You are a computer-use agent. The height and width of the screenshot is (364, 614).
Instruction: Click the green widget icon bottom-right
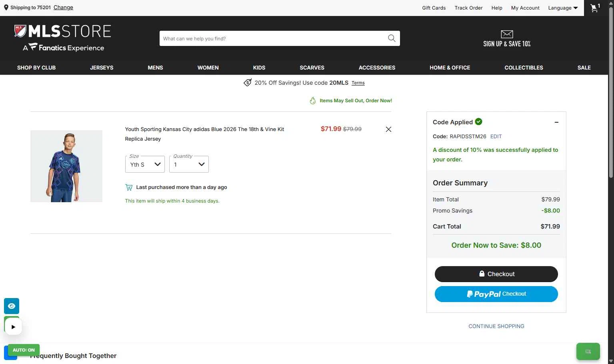click(x=588, y=352)
